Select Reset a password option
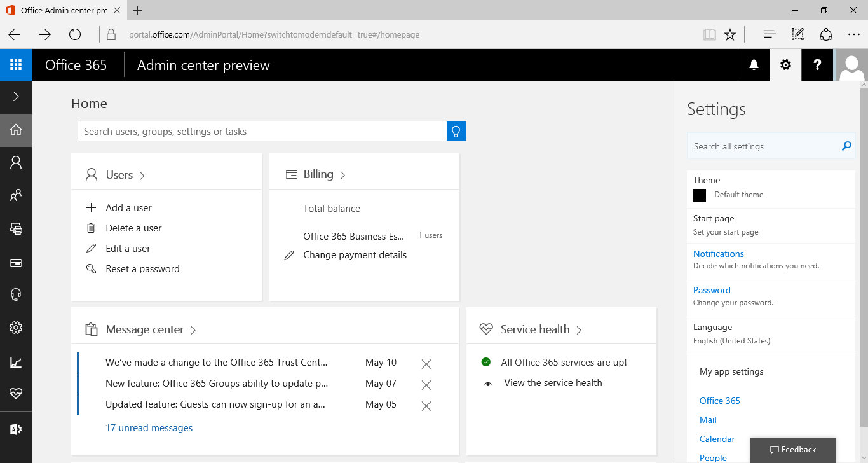This screenshot has height=463, width=868. coord(142,269)
